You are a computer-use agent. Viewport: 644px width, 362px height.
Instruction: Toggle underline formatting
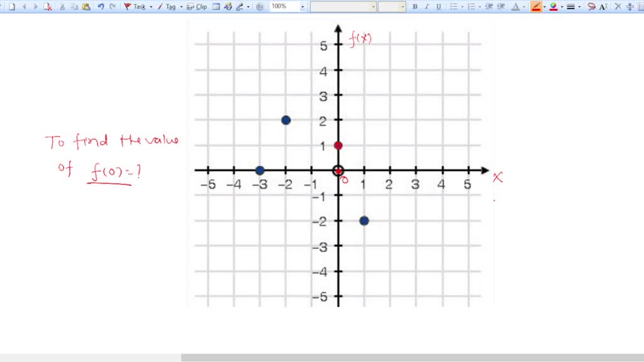pos(438,7)
